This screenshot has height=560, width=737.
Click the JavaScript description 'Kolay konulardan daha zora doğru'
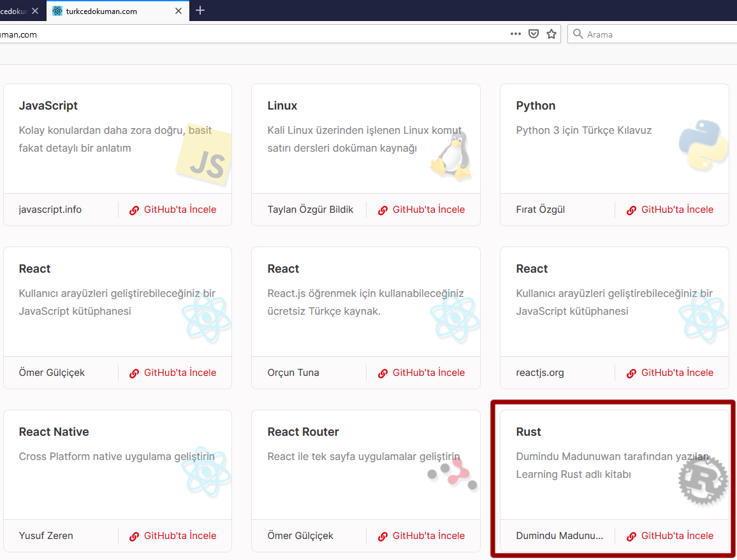[x=115, y=139]
